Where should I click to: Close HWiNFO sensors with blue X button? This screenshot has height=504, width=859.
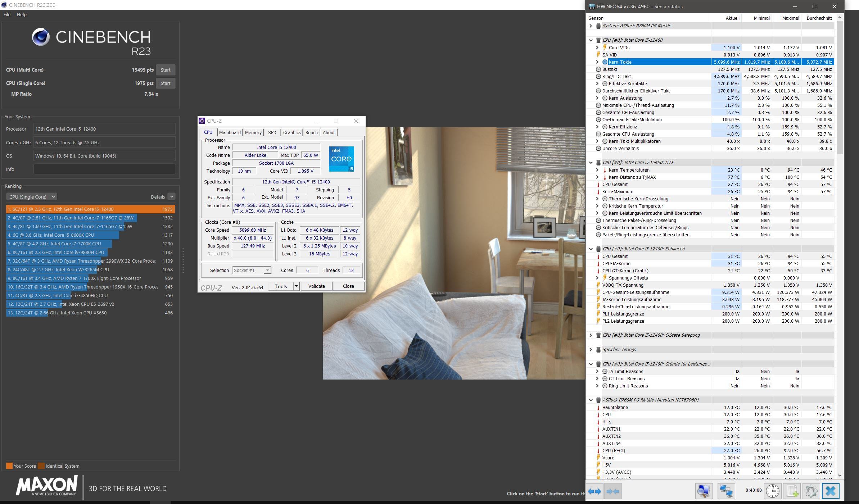pos(831,491)
